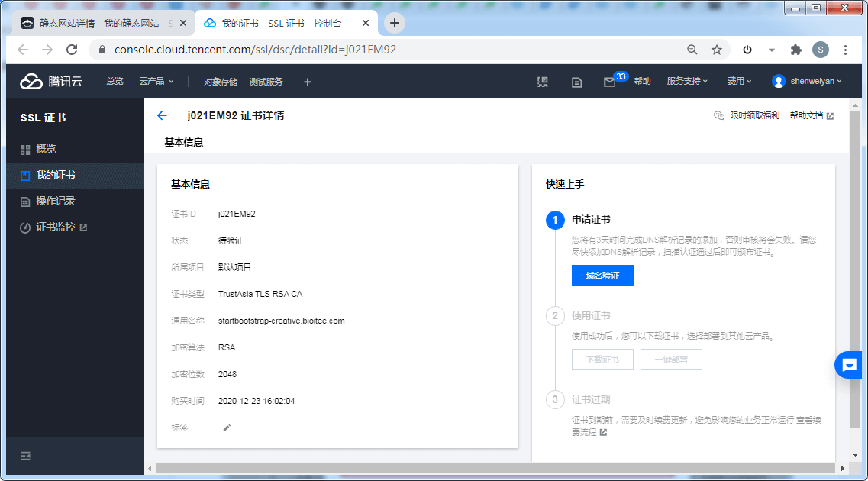The width and height of the screenshot is (868, 481).
Task: Bookmark this page with the star icon
Action: click(717, 50)
